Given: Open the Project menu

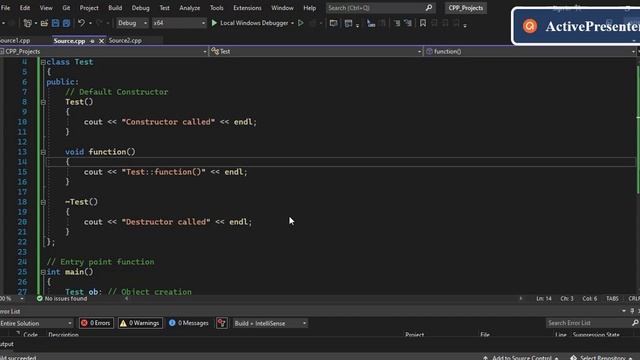Looking at the screenshot, I should pyautogui.click(x=89, y=8).
